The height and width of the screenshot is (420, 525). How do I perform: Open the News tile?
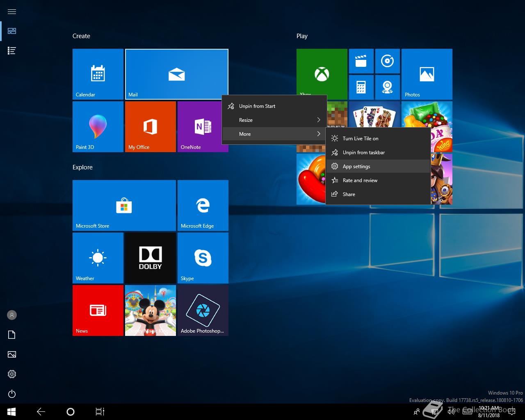pyautogui.click(x=98, y=310)
